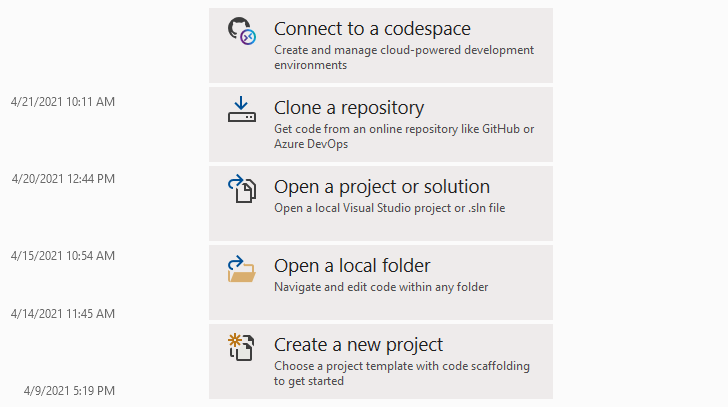Click the cloud-powered development environments description

point(404,58)
